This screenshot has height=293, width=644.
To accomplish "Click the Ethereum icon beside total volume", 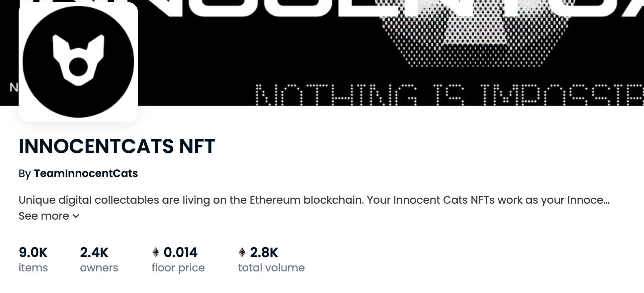I will [242, 252].
